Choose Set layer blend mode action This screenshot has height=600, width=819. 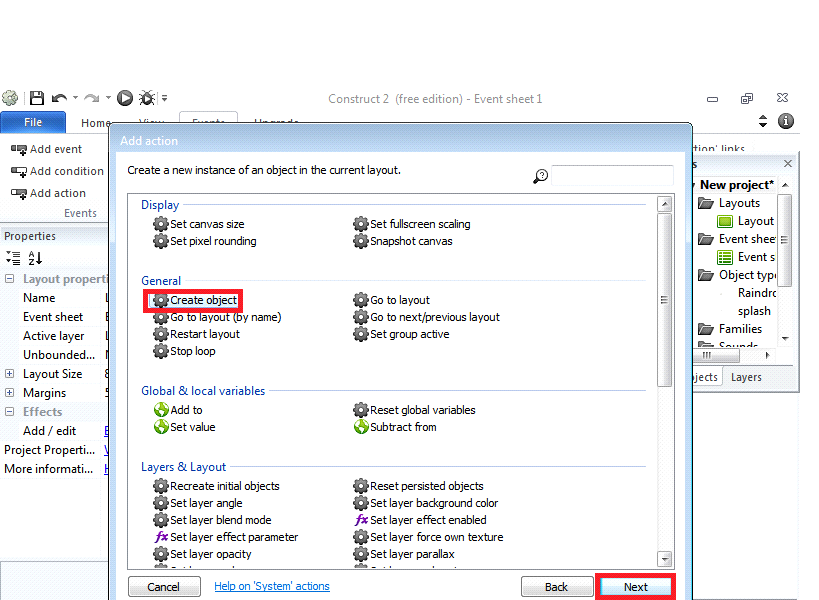[x=212, y=520]
